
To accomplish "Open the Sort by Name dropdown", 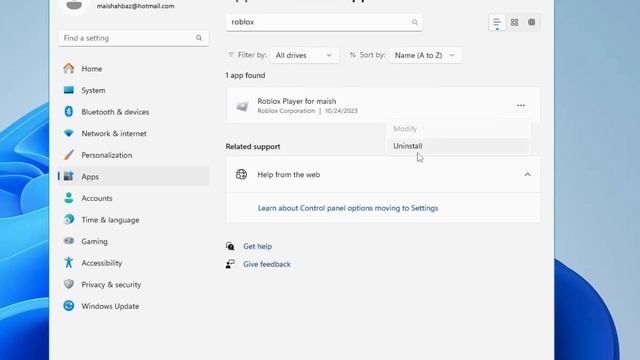I will pyautogui.click(x=425, y=55).
